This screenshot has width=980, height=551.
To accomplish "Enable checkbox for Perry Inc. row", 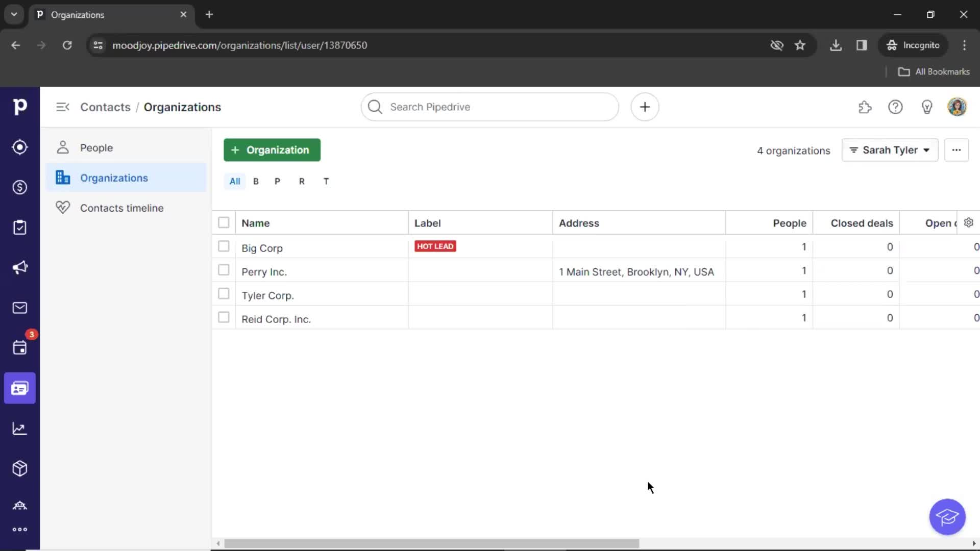I will (224, 270).
